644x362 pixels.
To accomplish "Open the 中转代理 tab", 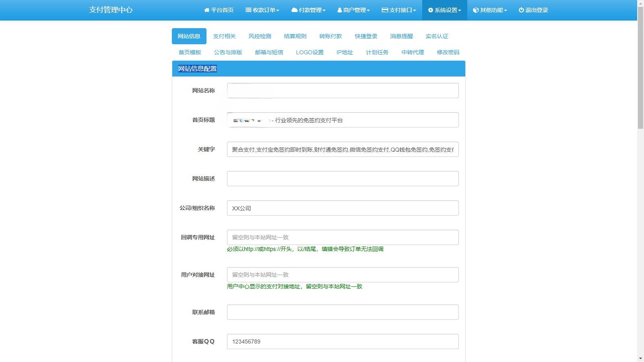I will [413, 52].
